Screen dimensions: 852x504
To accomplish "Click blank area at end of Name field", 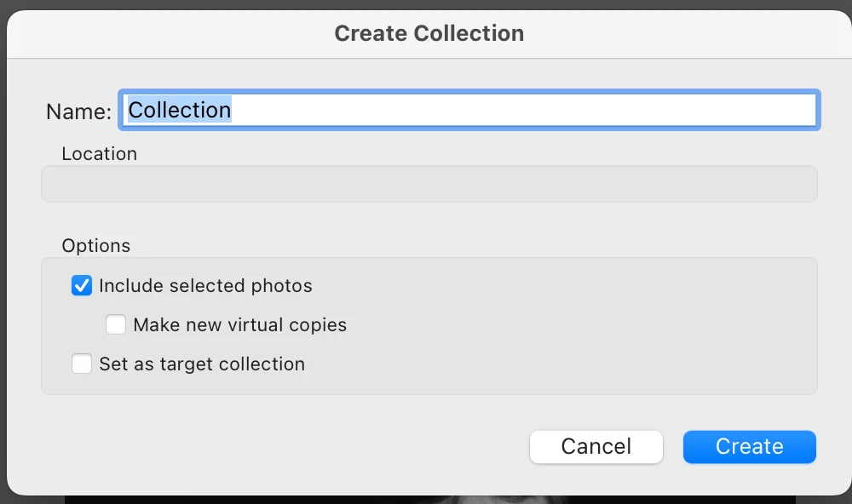I will tap(682, 110).
